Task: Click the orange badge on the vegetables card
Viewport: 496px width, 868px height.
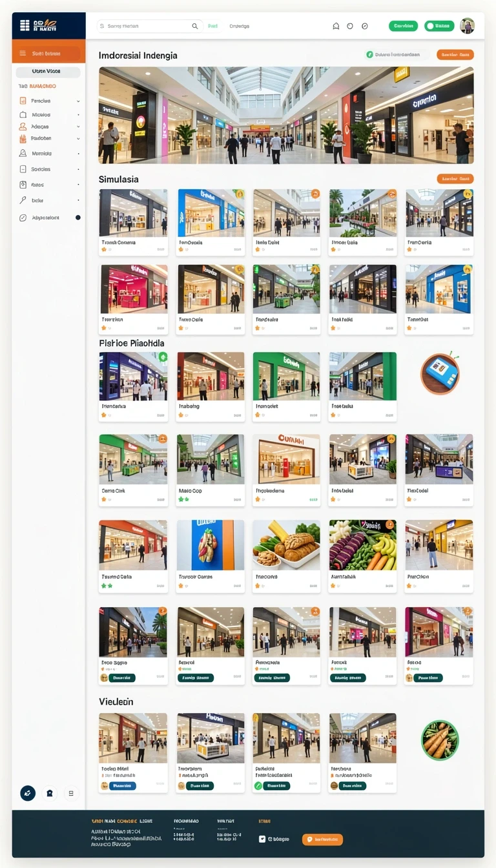Action: click(x=390, y=525)
